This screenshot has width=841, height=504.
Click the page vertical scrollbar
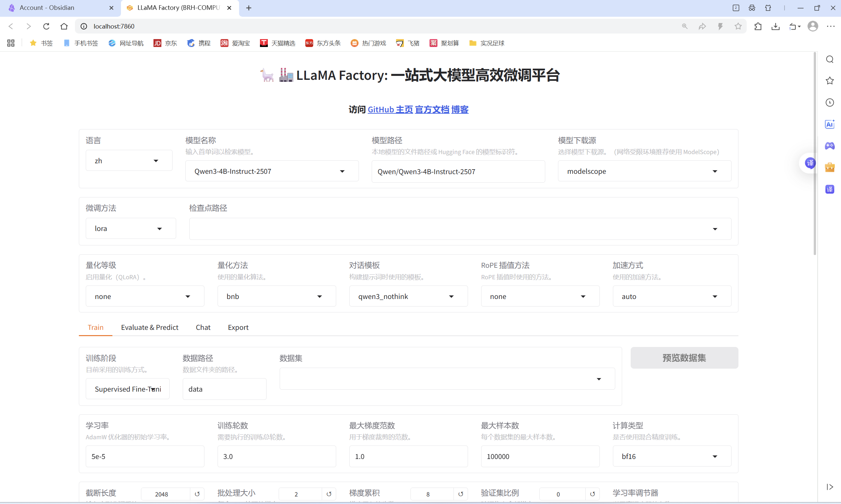(814, 153)
